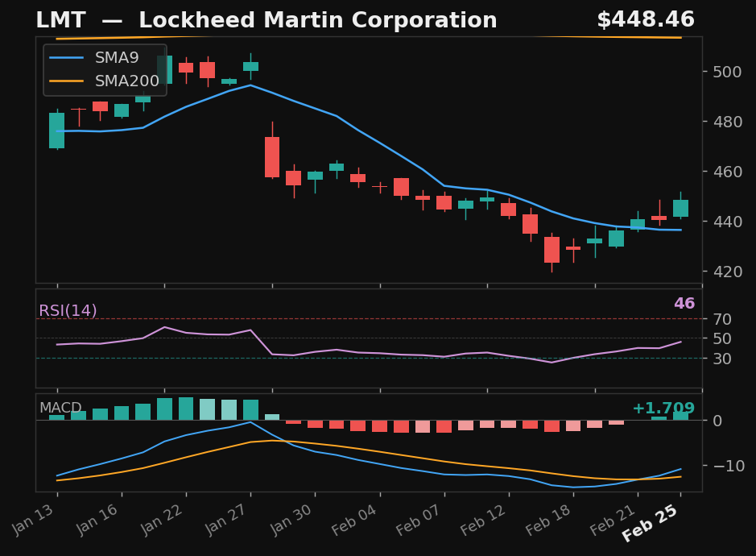Click the LMT Lockheed Martin Corporation title
This screenshot has height=556, width=756.
266,20
